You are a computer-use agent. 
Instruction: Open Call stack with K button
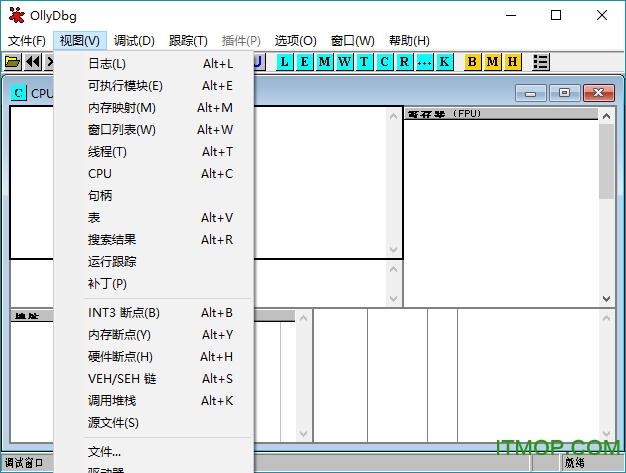coord(444,62)
